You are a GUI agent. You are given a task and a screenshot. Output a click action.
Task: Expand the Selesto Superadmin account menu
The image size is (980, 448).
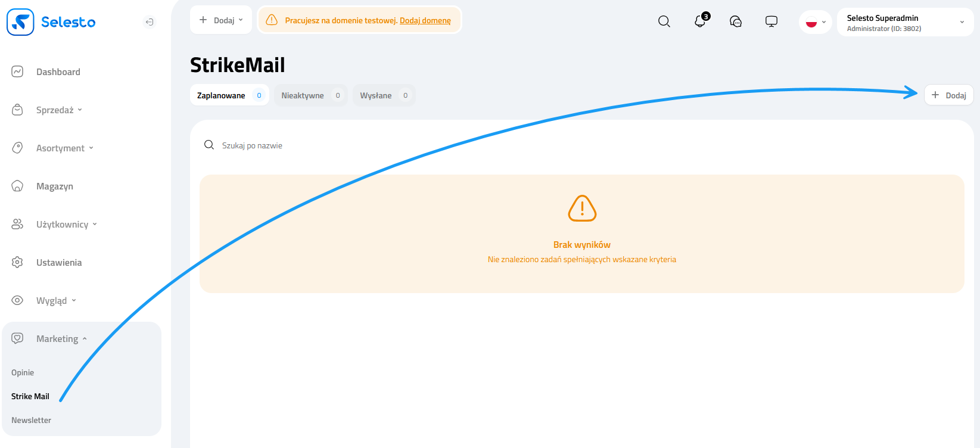[x=904, y=22]
